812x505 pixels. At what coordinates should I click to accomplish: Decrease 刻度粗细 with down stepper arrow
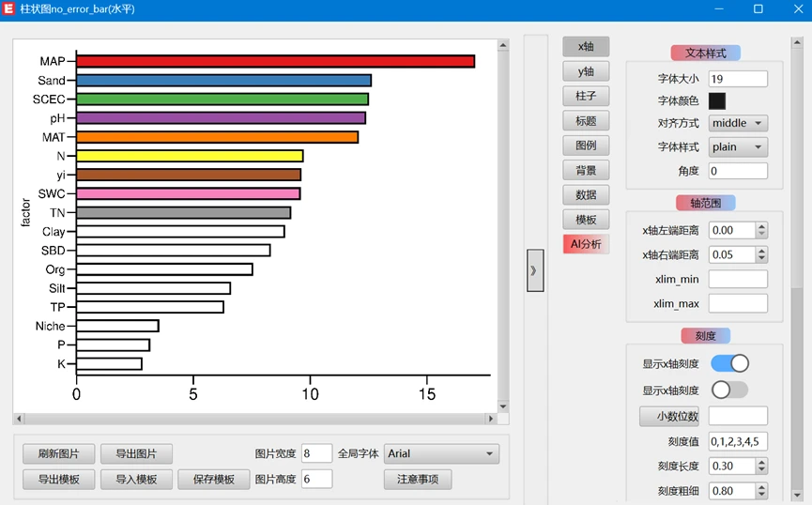(x=761, y=495)
